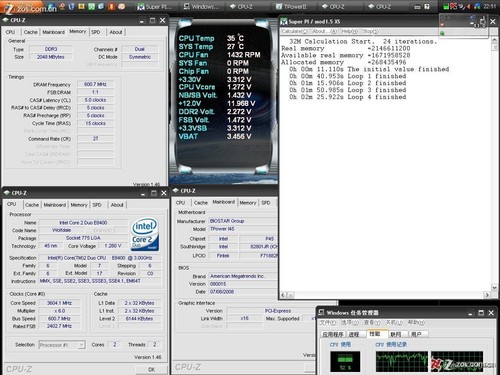500x375 pixels.
Task: Open the Super PI taskbar button
Action: click(x=154, y=6)
